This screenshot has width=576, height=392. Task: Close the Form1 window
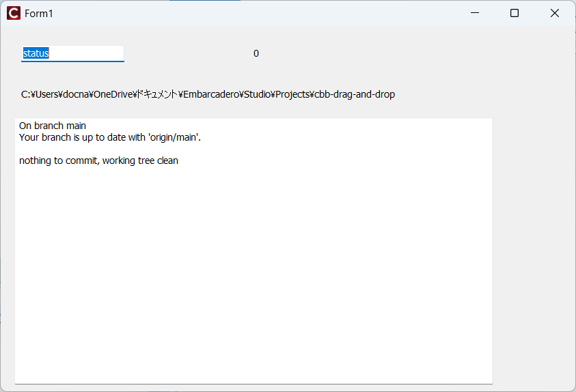click(x=554, y=13)
